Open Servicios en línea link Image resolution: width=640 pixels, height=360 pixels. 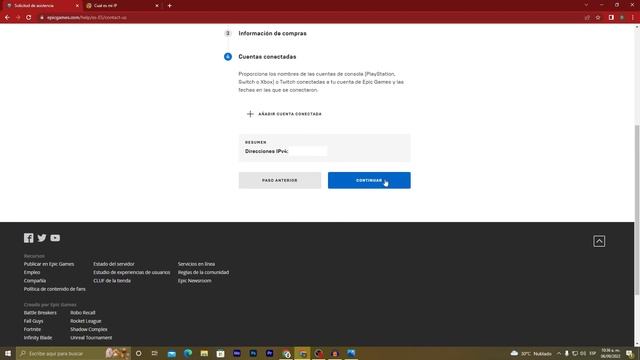pos(196,264)
